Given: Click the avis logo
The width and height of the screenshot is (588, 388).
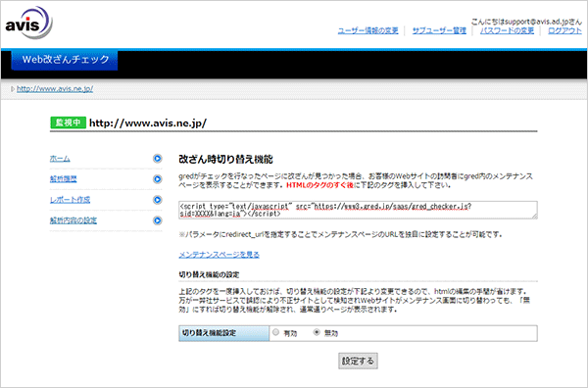Looking at the screenshot, I should [28, 23].
